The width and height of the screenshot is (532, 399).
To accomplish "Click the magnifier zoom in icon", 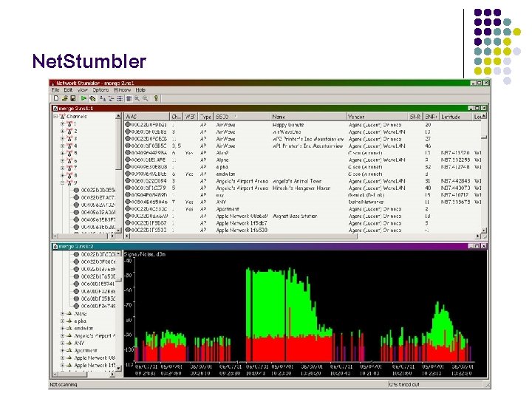I will 137,98.
